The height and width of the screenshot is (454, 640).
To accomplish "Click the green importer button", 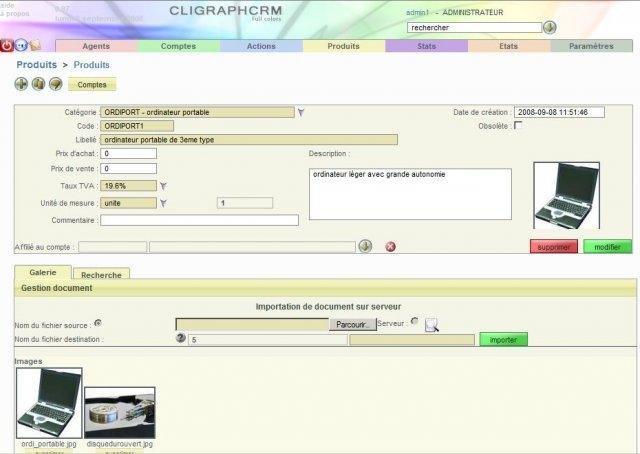I will point(503,340).
